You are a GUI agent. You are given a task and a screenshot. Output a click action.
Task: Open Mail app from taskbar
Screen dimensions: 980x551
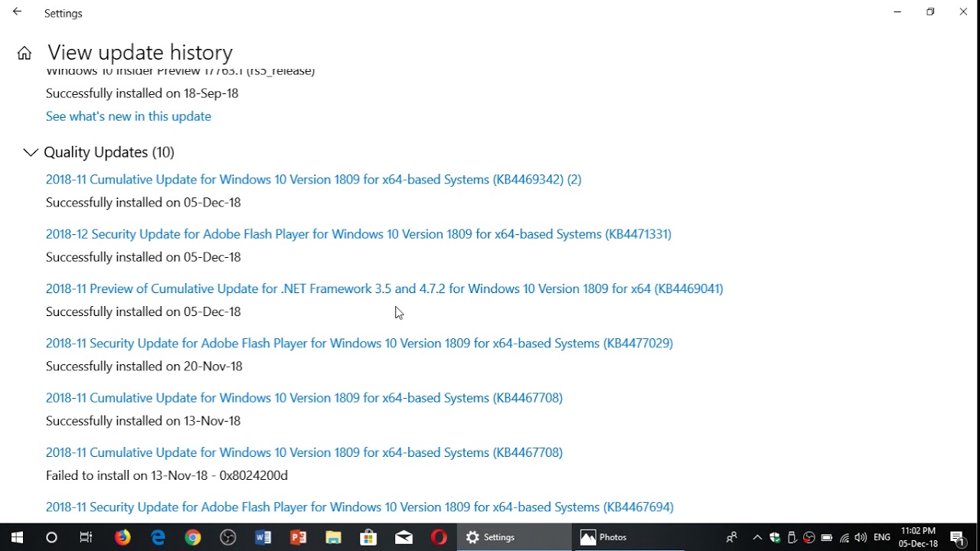pos(403,537)
